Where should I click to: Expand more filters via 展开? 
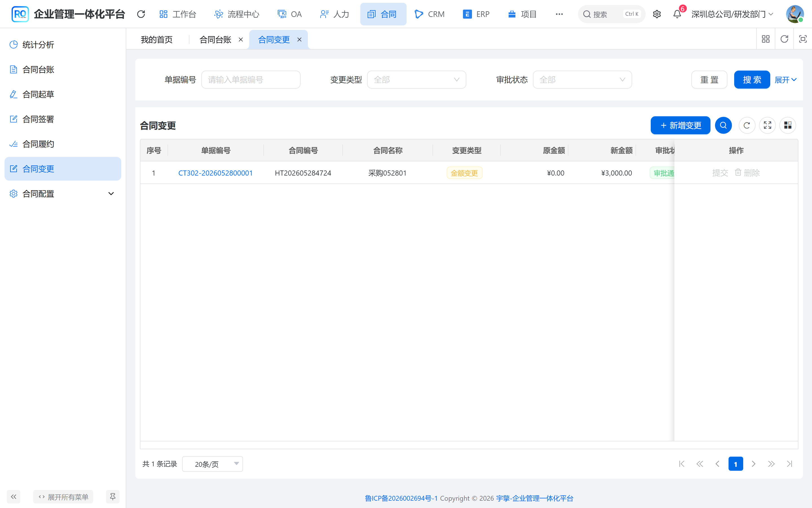785,80
